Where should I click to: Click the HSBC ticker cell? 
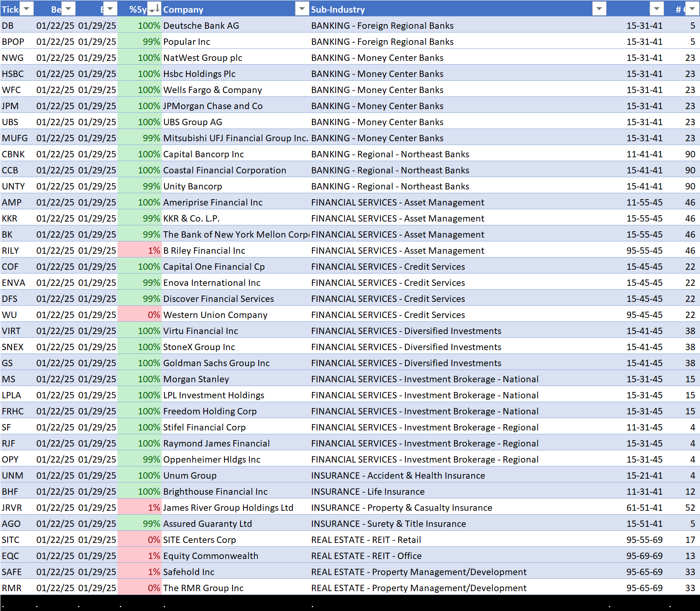pyautogui.click(x=13, y=74)
